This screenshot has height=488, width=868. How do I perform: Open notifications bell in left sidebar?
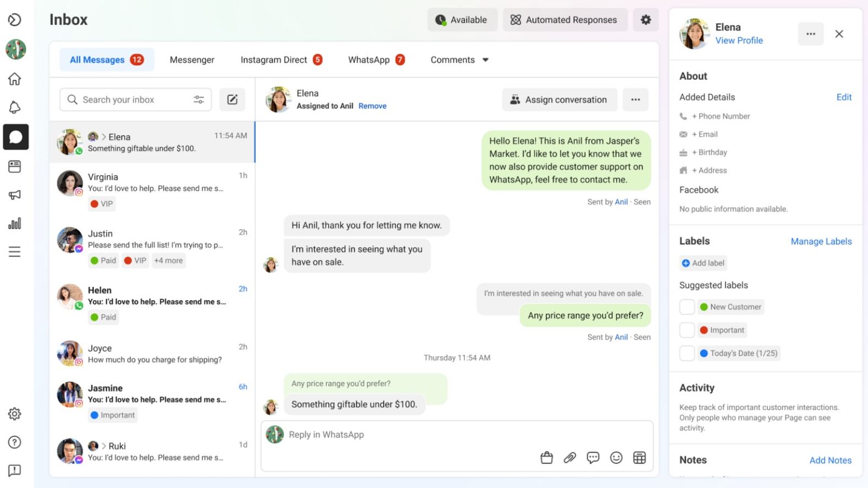point(15,107)
